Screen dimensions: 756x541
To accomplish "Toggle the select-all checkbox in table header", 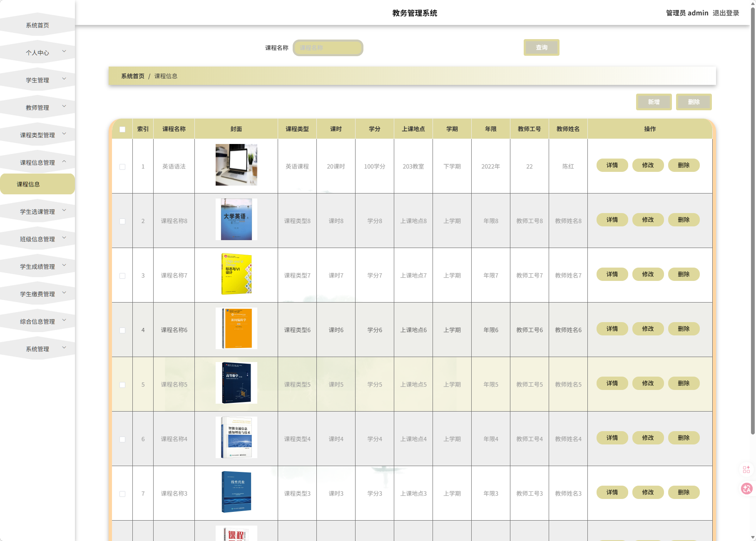I will pyautogui.click(x=122, y=129).
